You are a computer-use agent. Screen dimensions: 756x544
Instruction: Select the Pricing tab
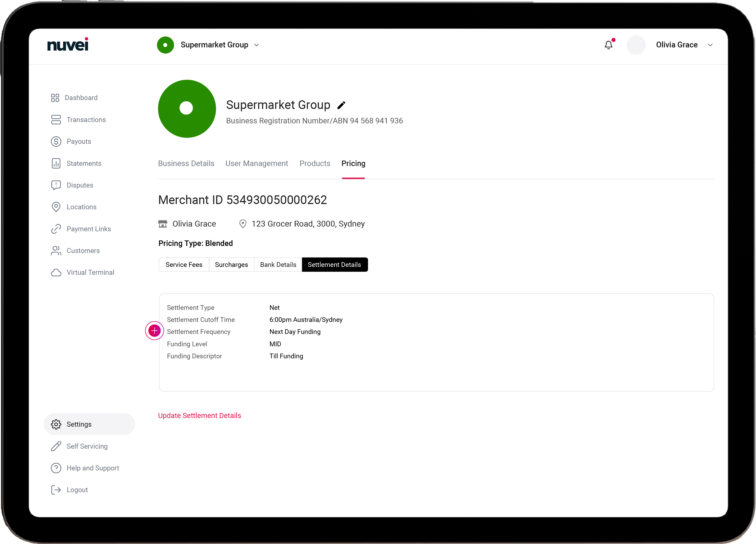[x=353, y=163]
